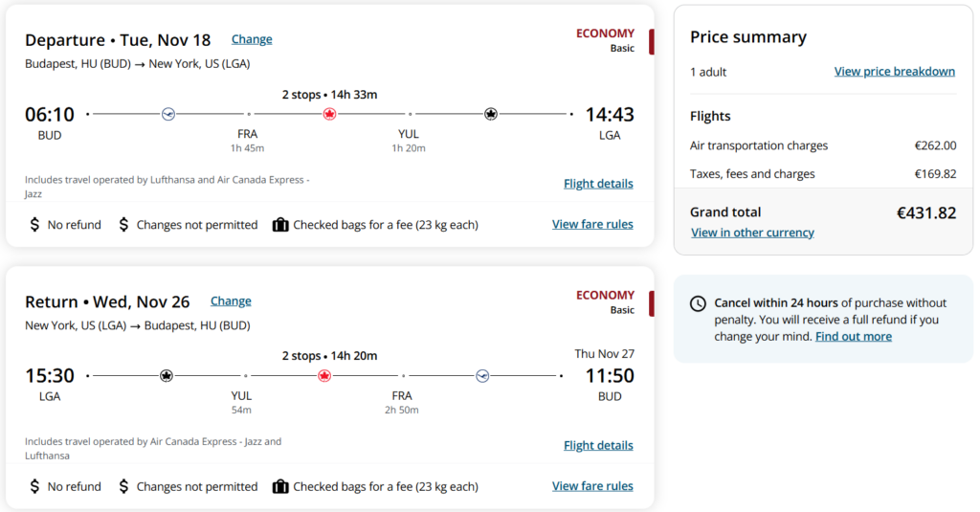Click the Lufthansa icon on return flight line
Screen dimensions: 980x512
coord(482,376)
